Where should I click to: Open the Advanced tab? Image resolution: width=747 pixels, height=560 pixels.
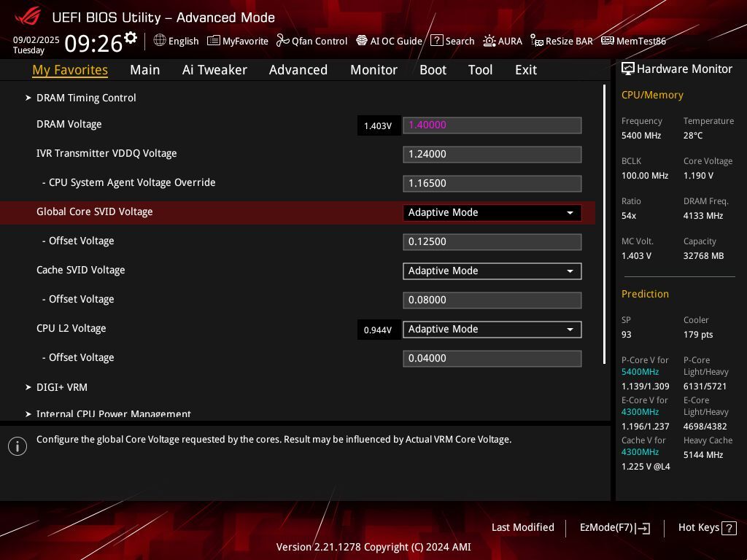tap(298, 70)
